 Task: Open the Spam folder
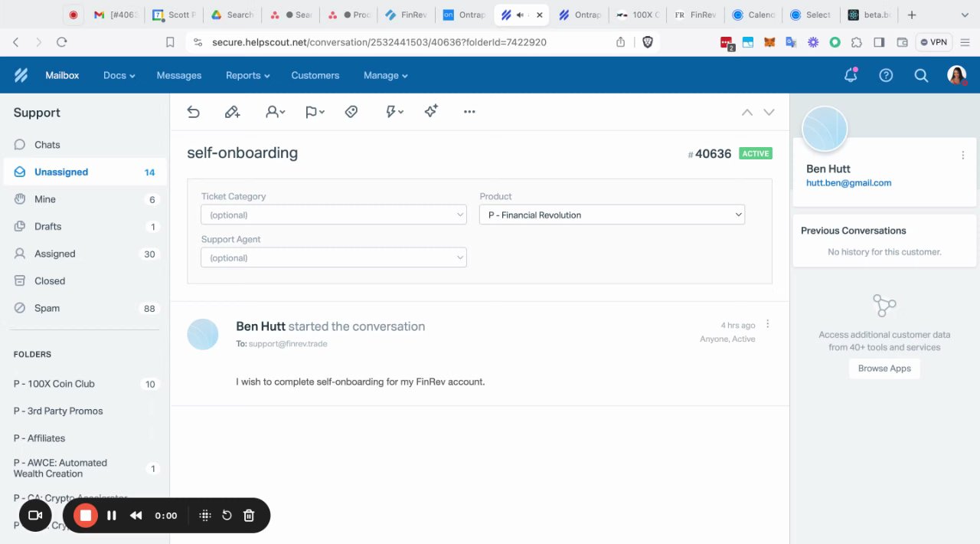(84, 308)
